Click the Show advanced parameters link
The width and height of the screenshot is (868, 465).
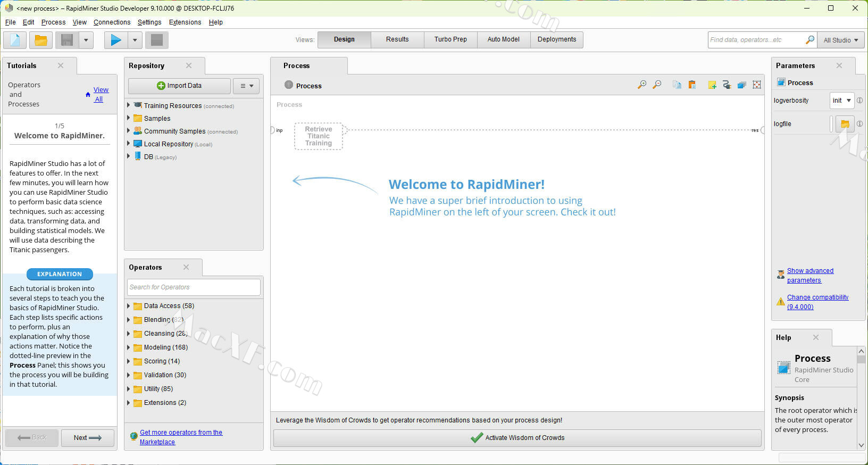pyautogui.click(x=810, y=276)
